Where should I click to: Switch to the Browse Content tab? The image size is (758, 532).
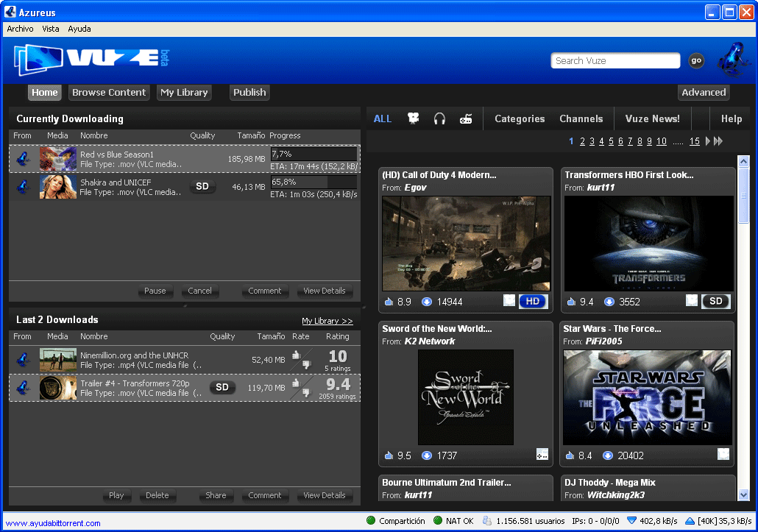pyautogui.click(x=109, y=92)
